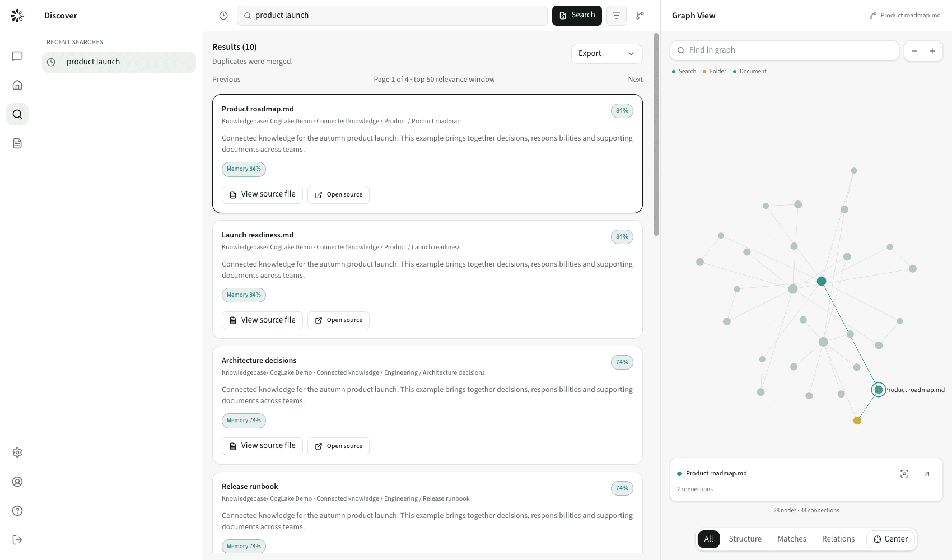Image resolution: width=952 pixels, height=560 pixels.
Task: View source file for Launch readiness.md
Action: [262, 320]
